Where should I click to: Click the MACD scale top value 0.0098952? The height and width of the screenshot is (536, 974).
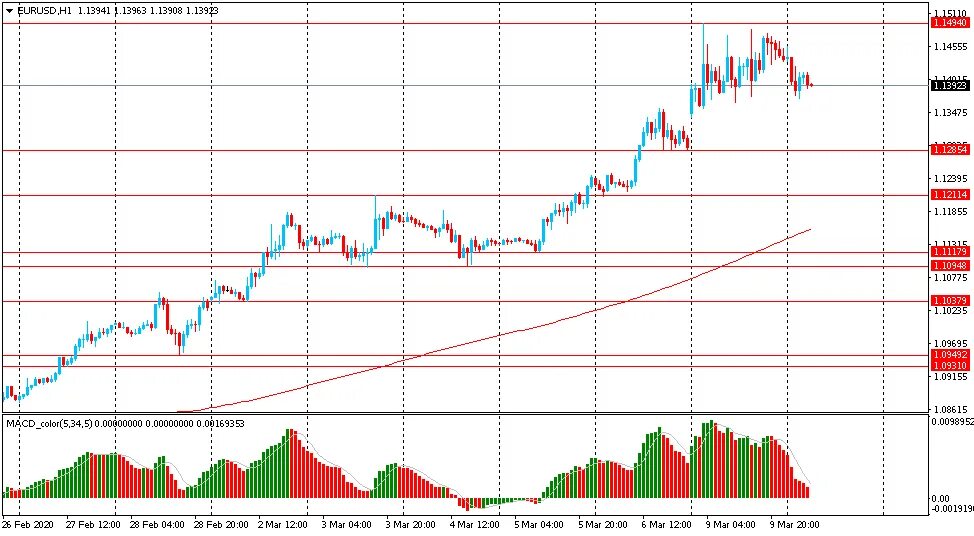pyautogui.click(x=953, y=421)
